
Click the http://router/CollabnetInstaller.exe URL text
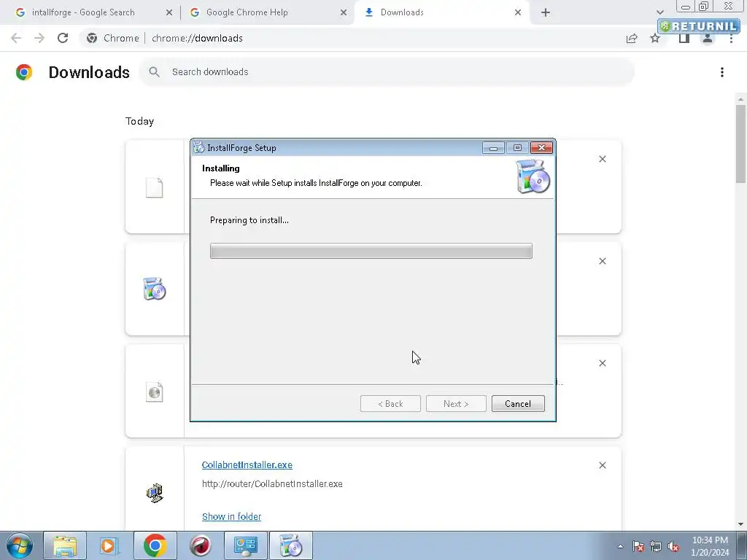[x=272, y=484]
